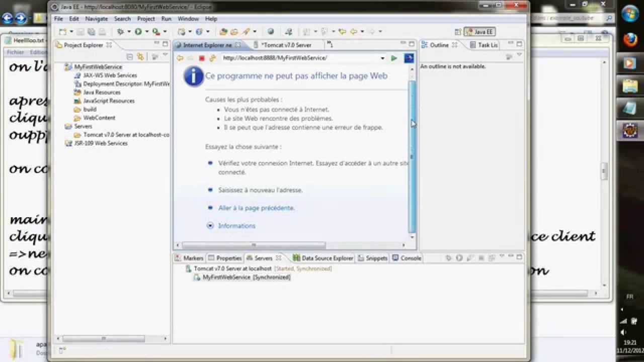Click the Run External Tools icon
This screenshot has width=644, height=362.
(x=156, y=32)
